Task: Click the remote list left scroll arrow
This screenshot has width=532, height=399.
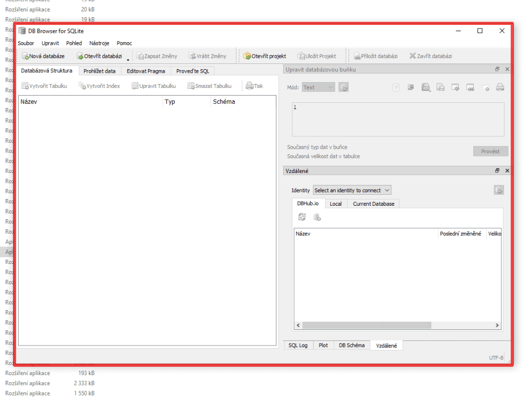Action: [298, 325]
